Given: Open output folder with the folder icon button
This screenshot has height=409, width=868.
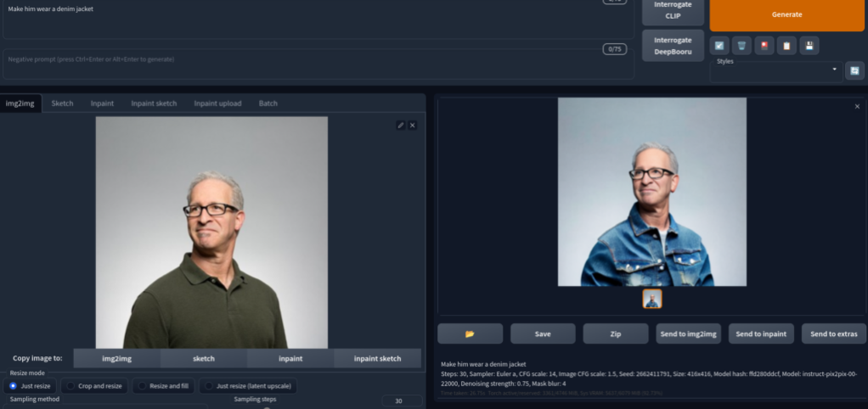Looking at the screenshot, I should click(470, 333).
